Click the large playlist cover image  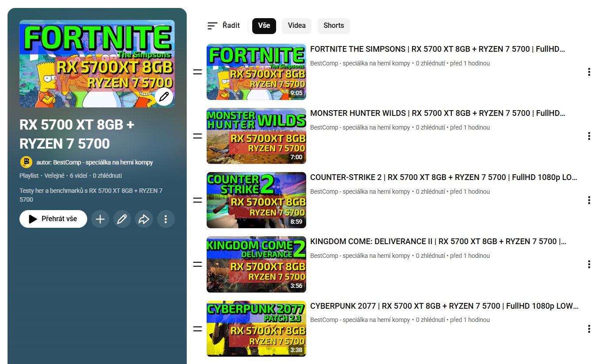[97, 63]
